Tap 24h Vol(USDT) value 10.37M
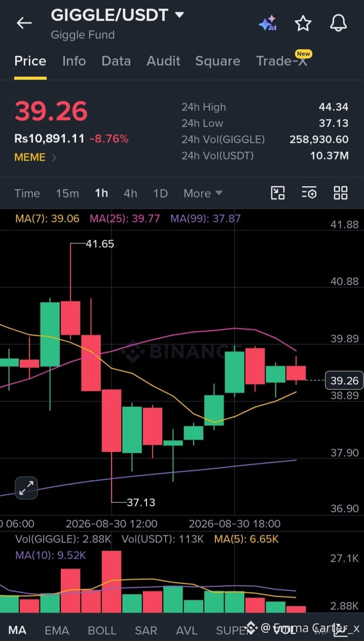The height and width of the screenshot is (641, 364). [330, 156]
